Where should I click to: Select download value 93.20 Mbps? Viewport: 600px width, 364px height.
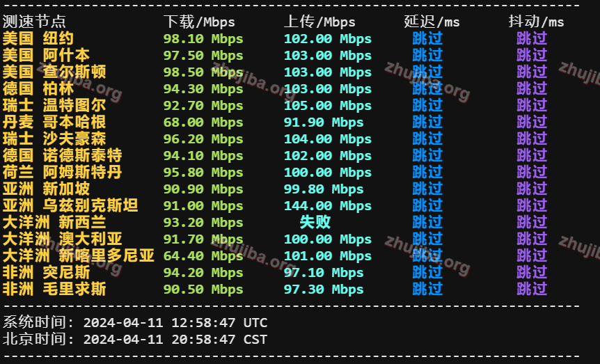[203, 223]
